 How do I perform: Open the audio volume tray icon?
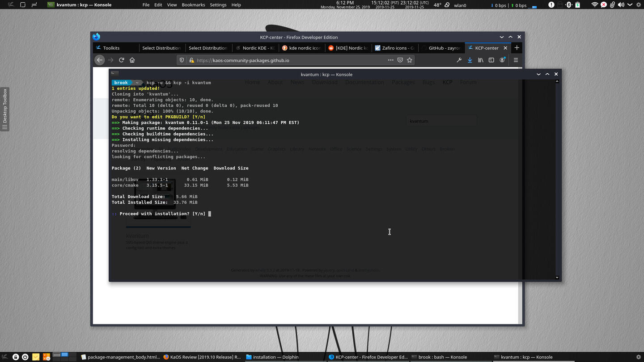621,5
